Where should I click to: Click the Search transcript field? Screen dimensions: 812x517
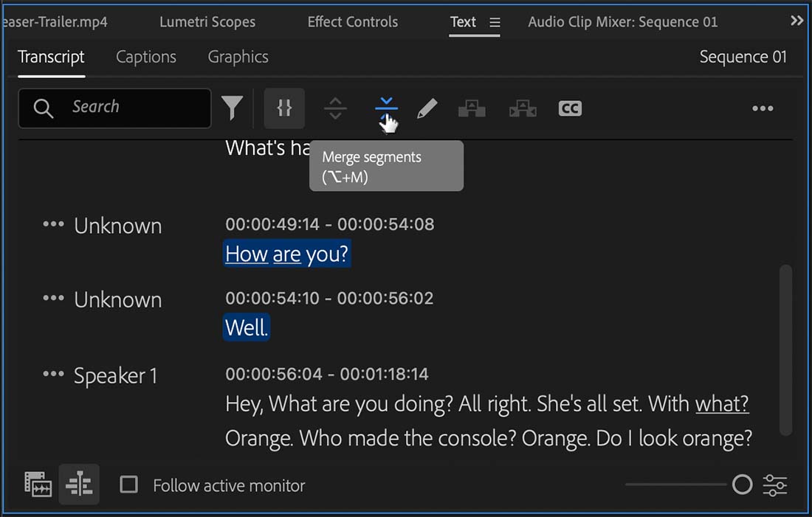click(114, 108)
